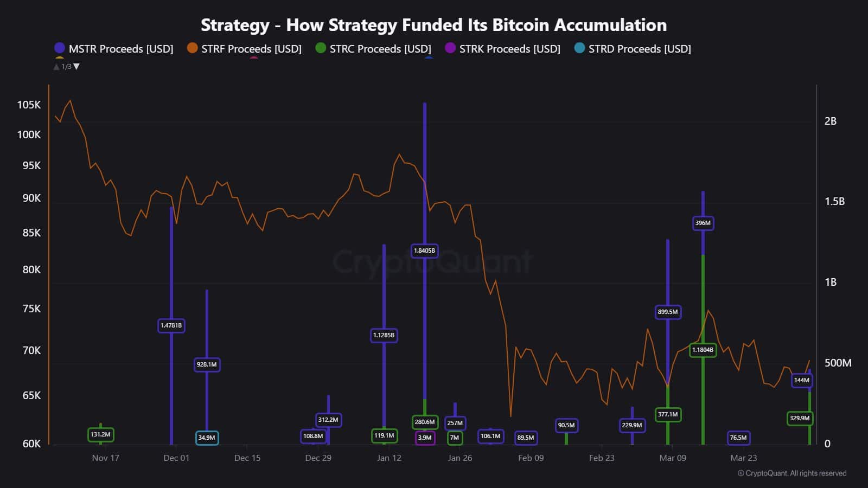Viewport: 868px width, 488px height.
Task: Click the 3.9M purple STRK label
Action: [425, 438]
